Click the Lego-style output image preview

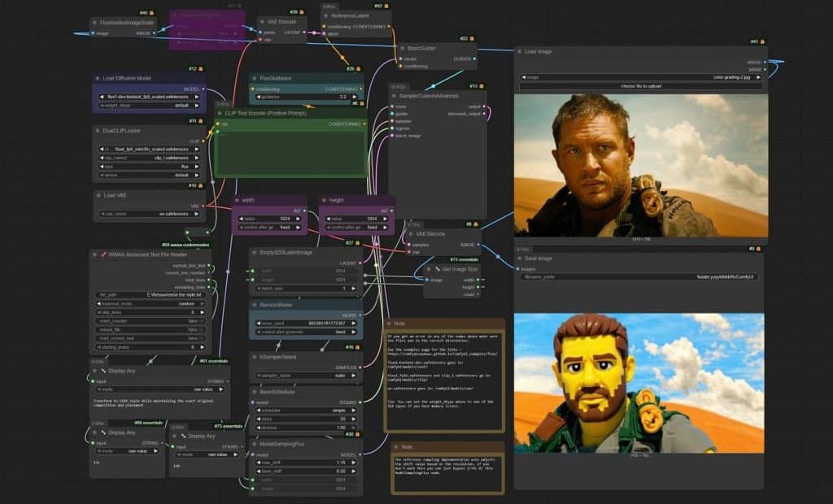click(x=639, y=383)
